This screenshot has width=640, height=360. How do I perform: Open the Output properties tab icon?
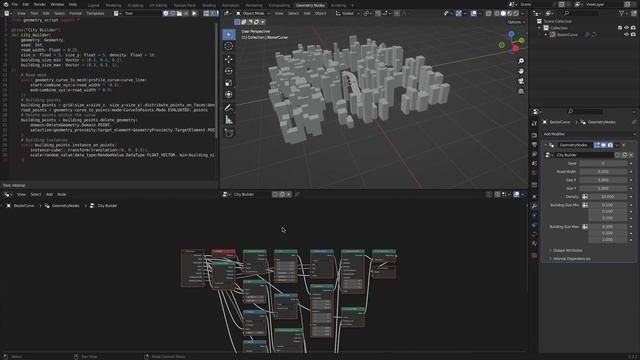point(534,145)
